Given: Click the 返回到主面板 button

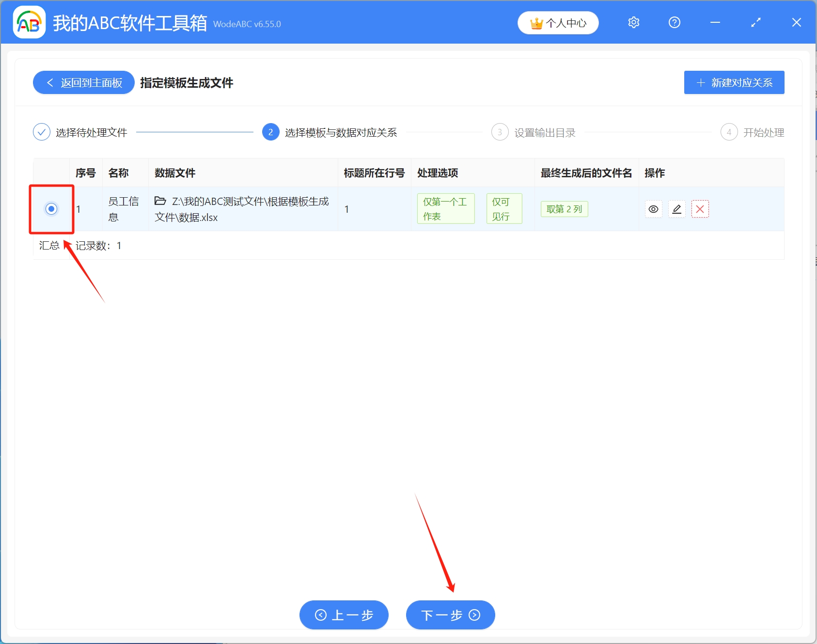Looking at the screenshot, I should (83, 82).
